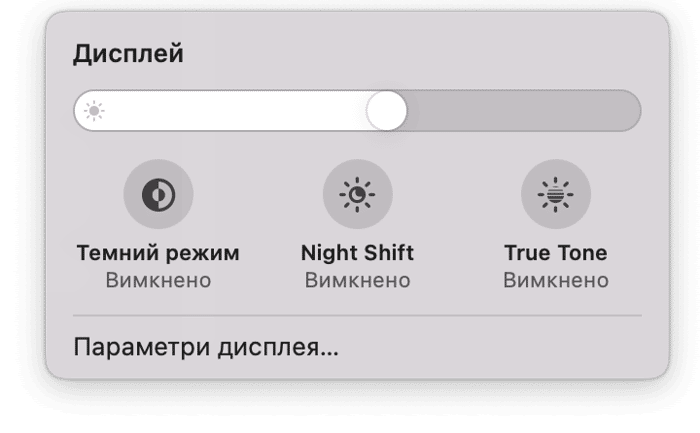The height and width of the screenshot is (433, 700).
Task: Enable dark mode via Темний режим label
Action: point(158,253)
